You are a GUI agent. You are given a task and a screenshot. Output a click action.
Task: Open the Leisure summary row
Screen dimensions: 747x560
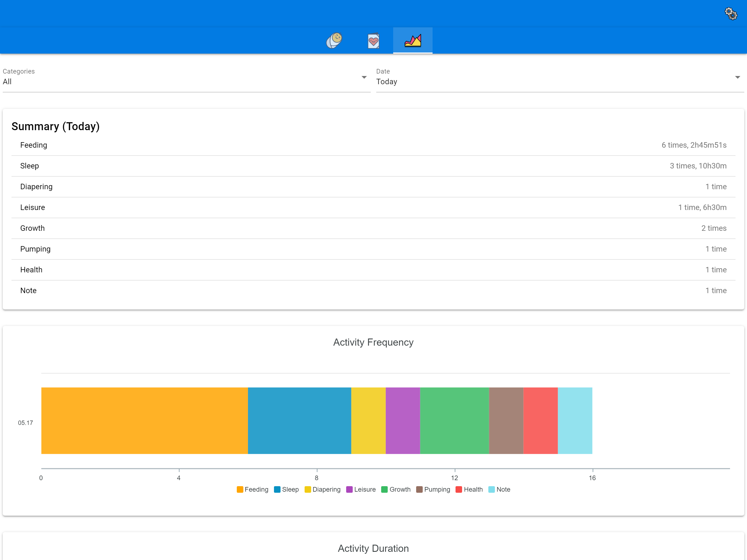click(x=373, y=207)
